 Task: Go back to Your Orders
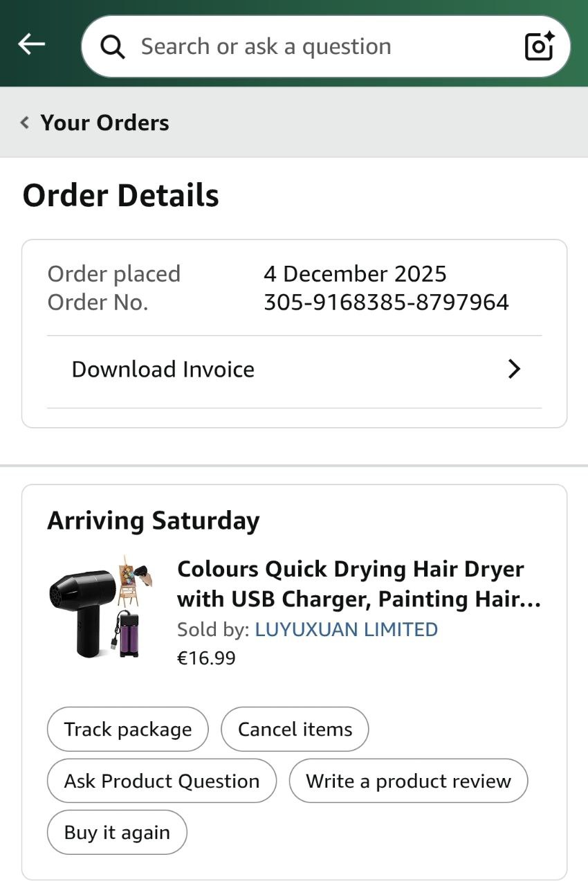pos(104,123)
